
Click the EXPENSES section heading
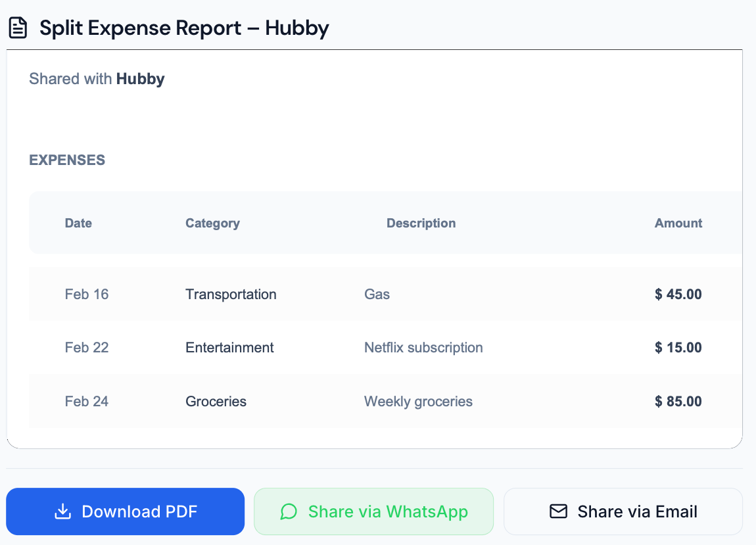tap(66, 160)
